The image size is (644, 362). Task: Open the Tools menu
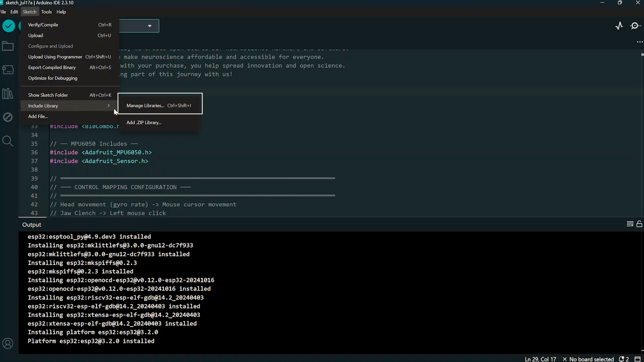point(46,12)
